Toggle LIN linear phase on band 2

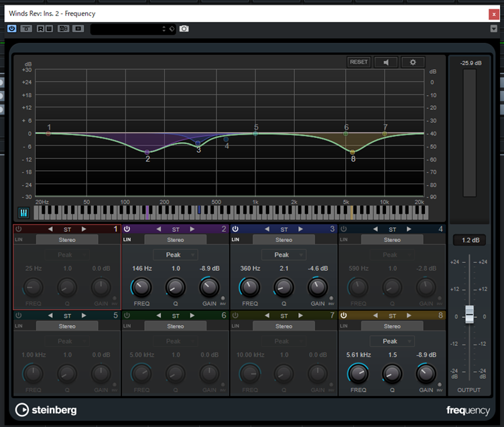click(x=127, y=239)
